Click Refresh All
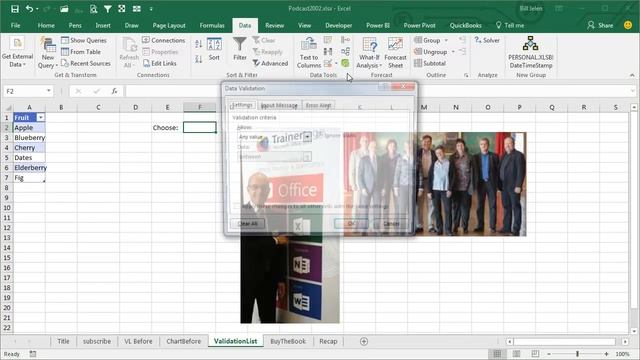This screenshot has width=640, height=360. point(129,53)
